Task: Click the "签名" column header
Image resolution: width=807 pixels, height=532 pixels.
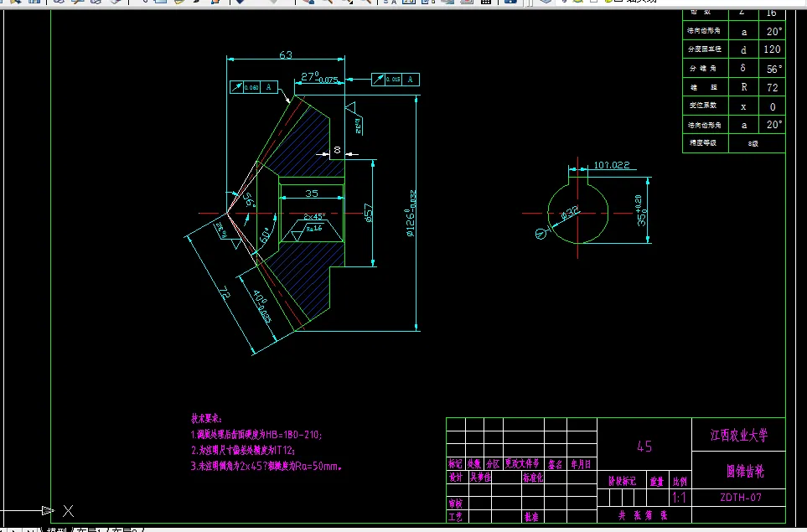Action: [x=555, y=464]
